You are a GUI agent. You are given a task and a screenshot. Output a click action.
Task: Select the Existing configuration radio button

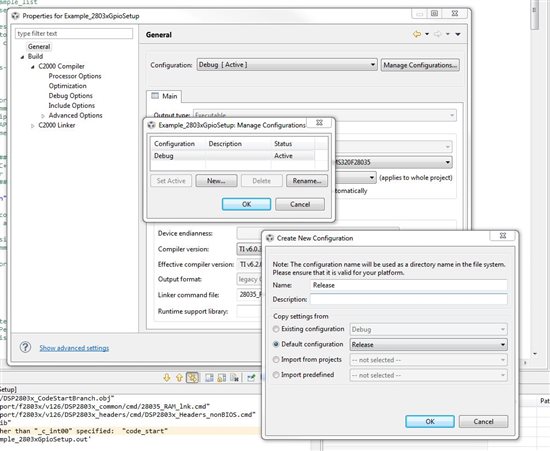tap(276, 329)
